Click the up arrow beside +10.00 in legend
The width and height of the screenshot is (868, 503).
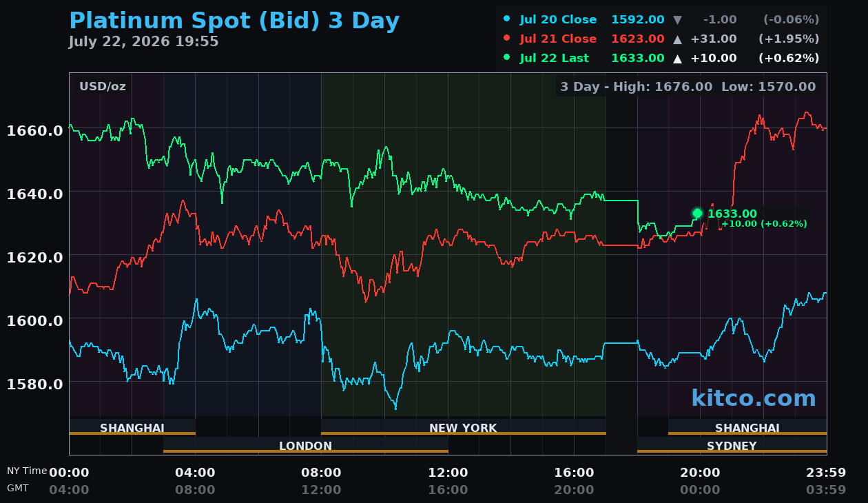click(677, 59)
